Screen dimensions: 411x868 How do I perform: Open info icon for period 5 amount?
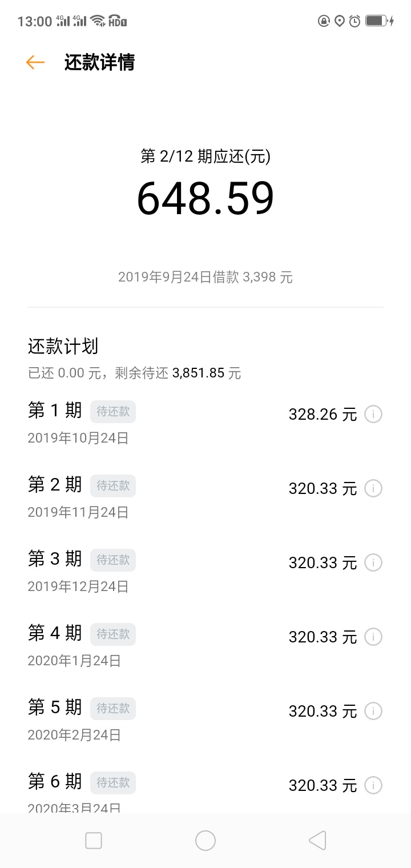[373, 711]
